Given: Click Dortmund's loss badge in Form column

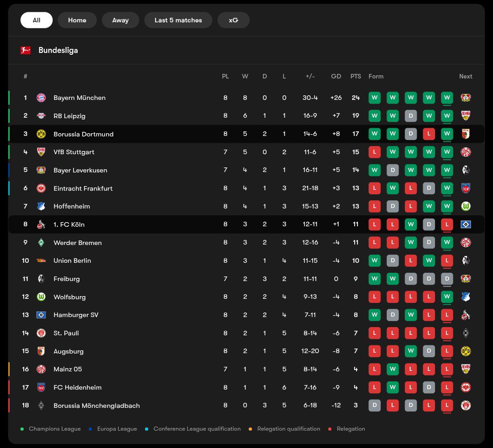Looking at the screenshot, I should [x=429, y=134].
